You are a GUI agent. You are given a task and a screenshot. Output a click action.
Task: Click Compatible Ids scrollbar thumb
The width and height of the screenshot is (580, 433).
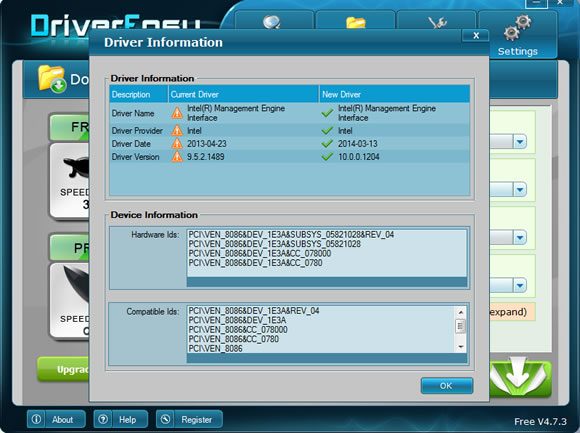(461, 326)
